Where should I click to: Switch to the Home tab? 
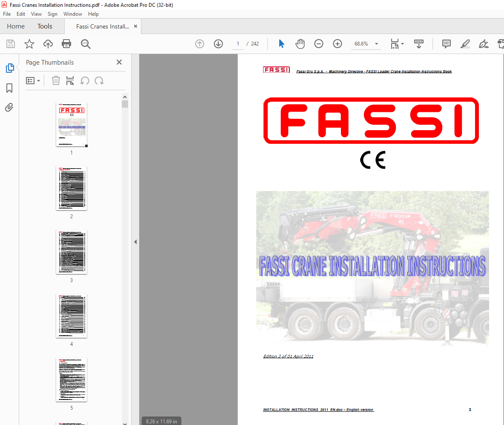16,26
